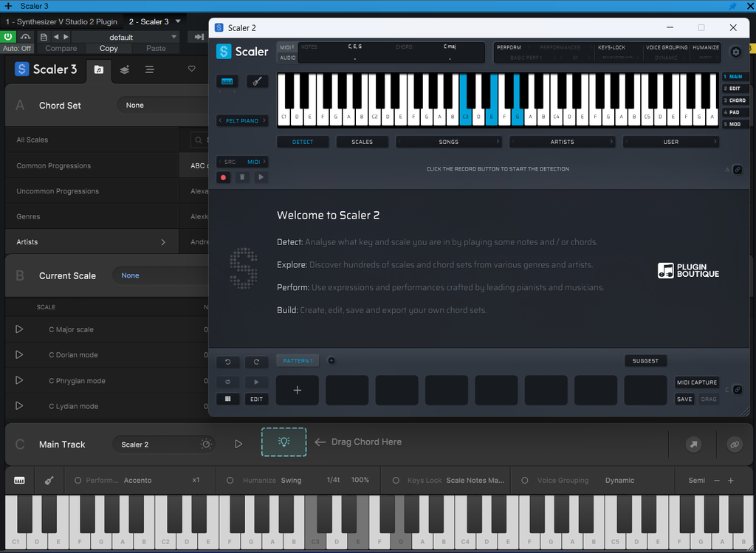Switch to 5 MOD page tab
Image resolution: width=756 pixels, height=553 pixels.
(x=735, y=124)
